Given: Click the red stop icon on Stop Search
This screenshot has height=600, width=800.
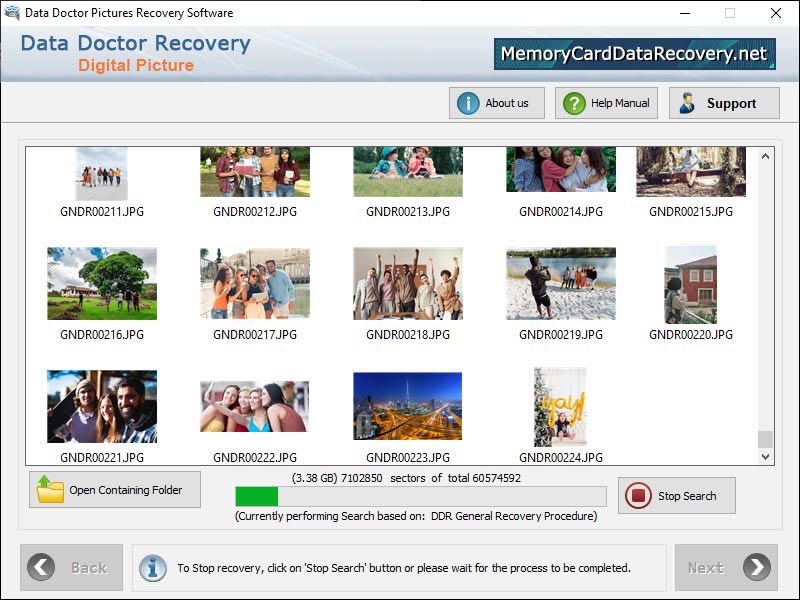Looking at the screenshot, I should tap(639, 495).
